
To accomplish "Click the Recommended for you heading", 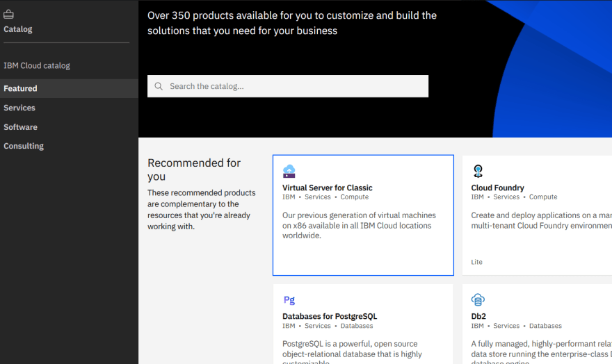I will [x=194, y=169].
